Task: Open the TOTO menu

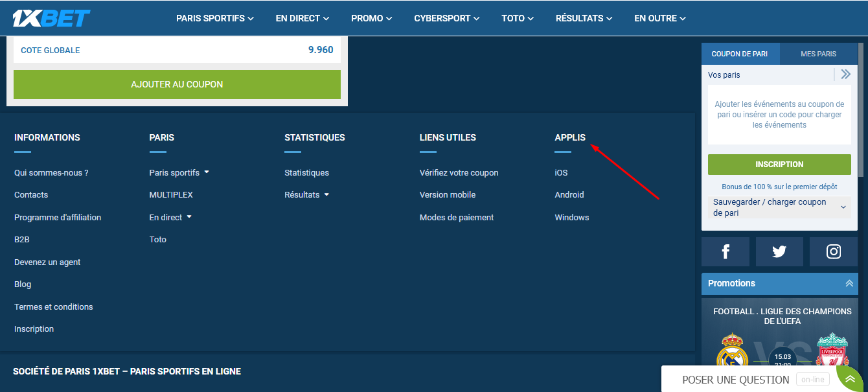Action: tap(518, 18)
